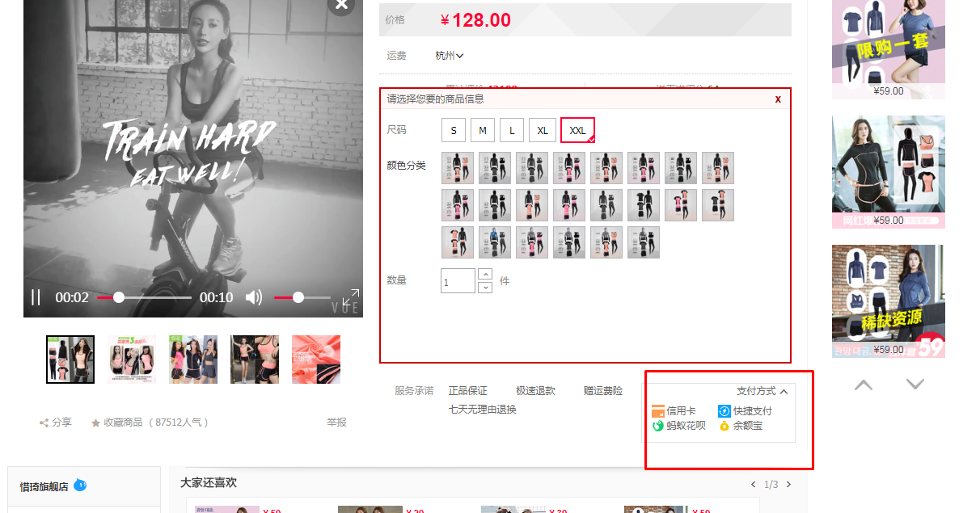This screenshot has width=980, height=513.
Task: Open the 杭州 shipping location dropdown
Action: [449, 56]
